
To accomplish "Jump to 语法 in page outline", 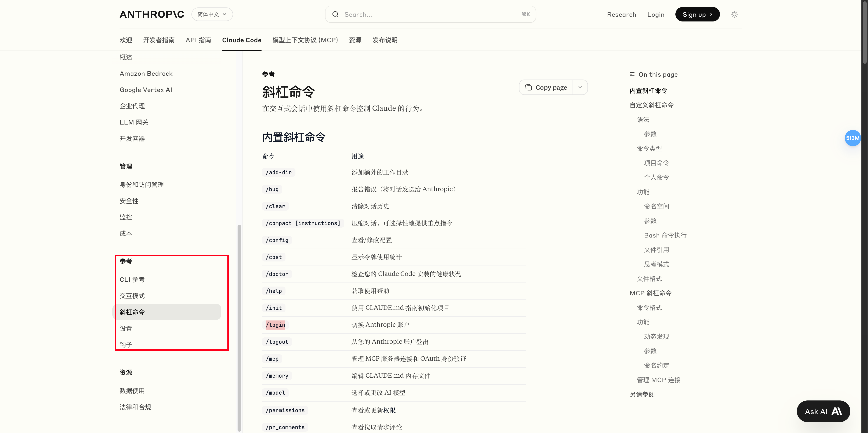I will click(643, 120).
